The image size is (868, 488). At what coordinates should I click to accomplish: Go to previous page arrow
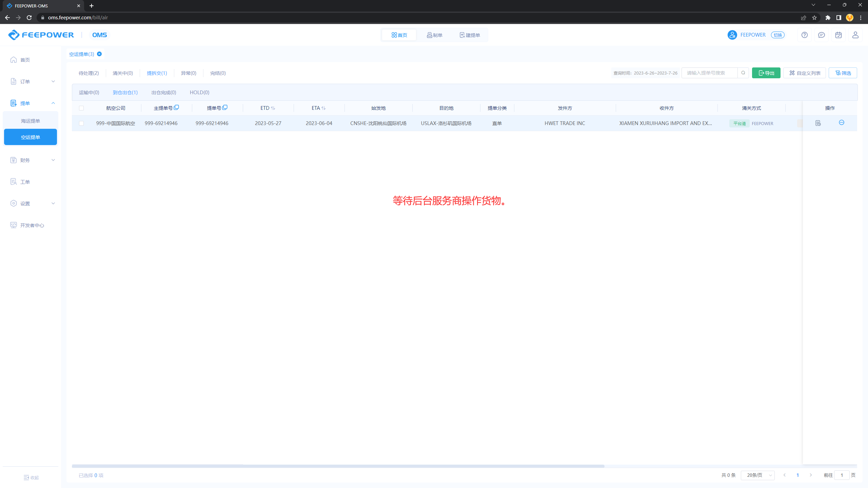pyautogui.click(x=785, y=475)
